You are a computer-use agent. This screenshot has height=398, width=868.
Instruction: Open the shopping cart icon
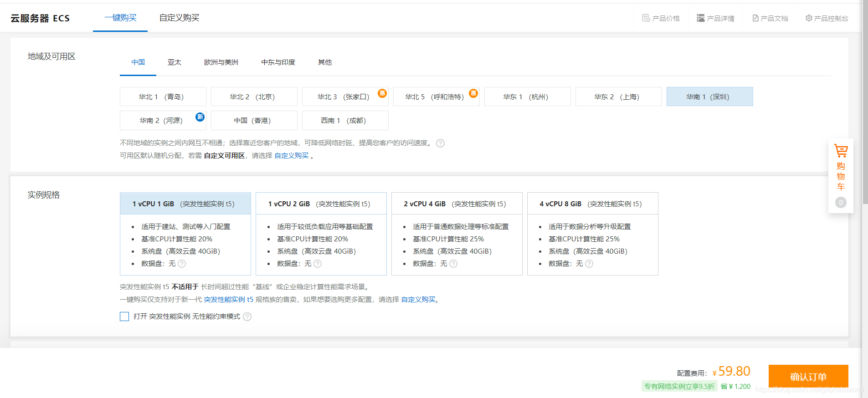(x=841, y=151)
